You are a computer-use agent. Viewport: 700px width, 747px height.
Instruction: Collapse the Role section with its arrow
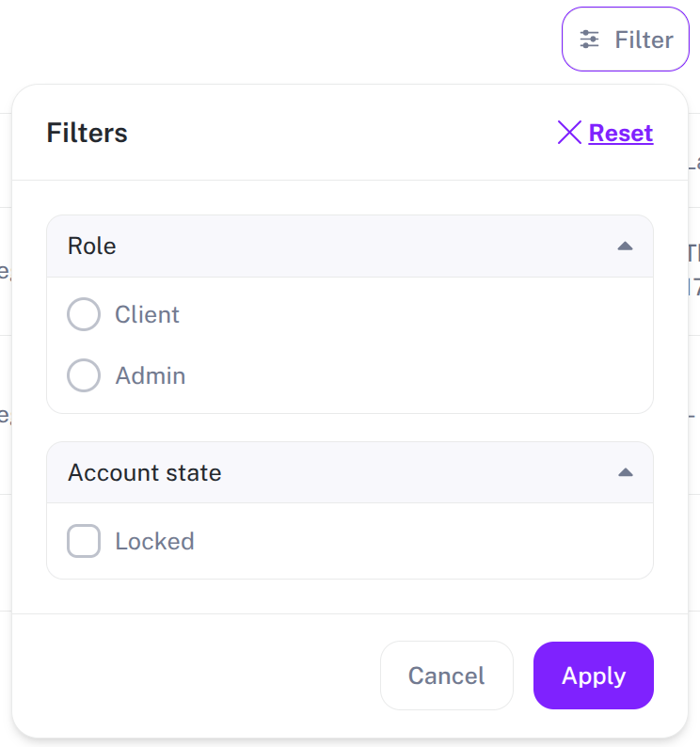[x=625, y=246]
